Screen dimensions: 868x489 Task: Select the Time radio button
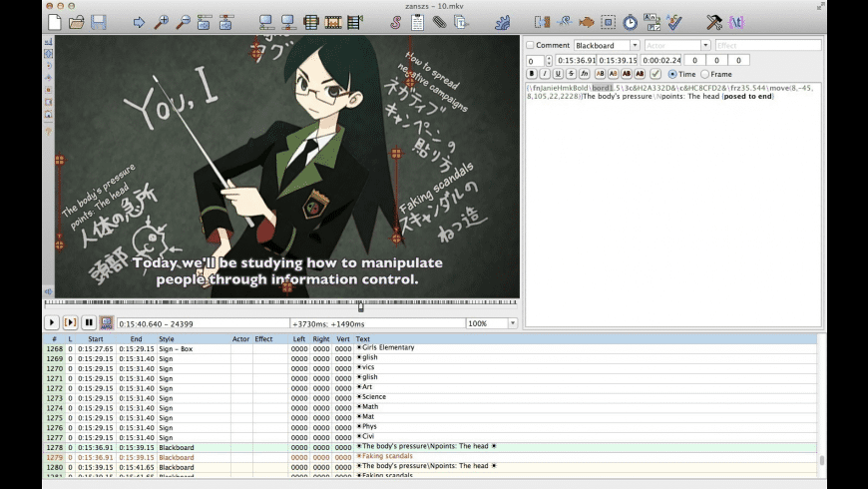point(672,74)
